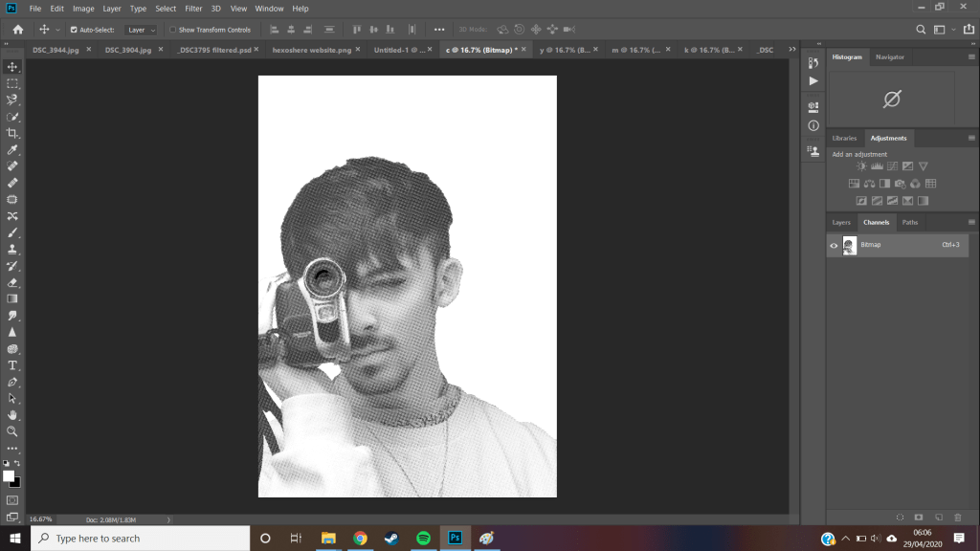Open the Histogram panel options menu
980x551 pixels.
click(971, 57)
